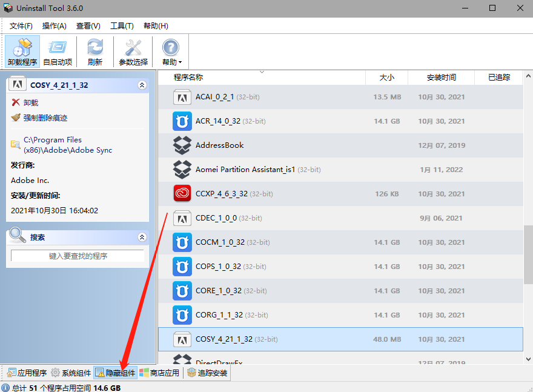Open 参数选择 preferences icon

(133, 51)
